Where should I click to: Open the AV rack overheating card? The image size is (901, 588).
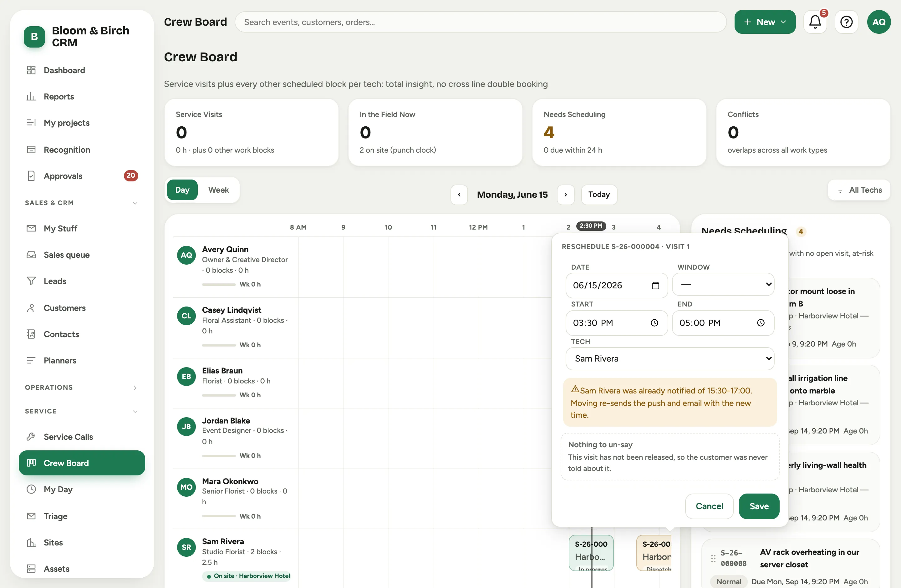791,563
